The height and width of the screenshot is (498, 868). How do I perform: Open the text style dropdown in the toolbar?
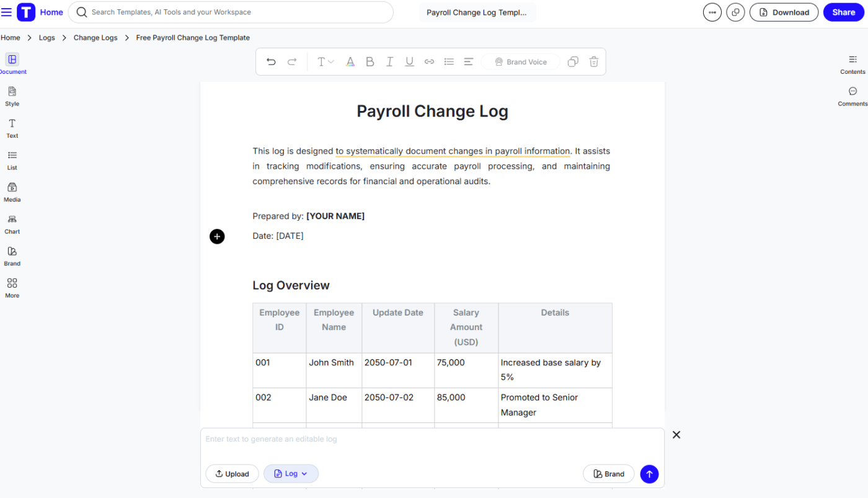[325, 61]
